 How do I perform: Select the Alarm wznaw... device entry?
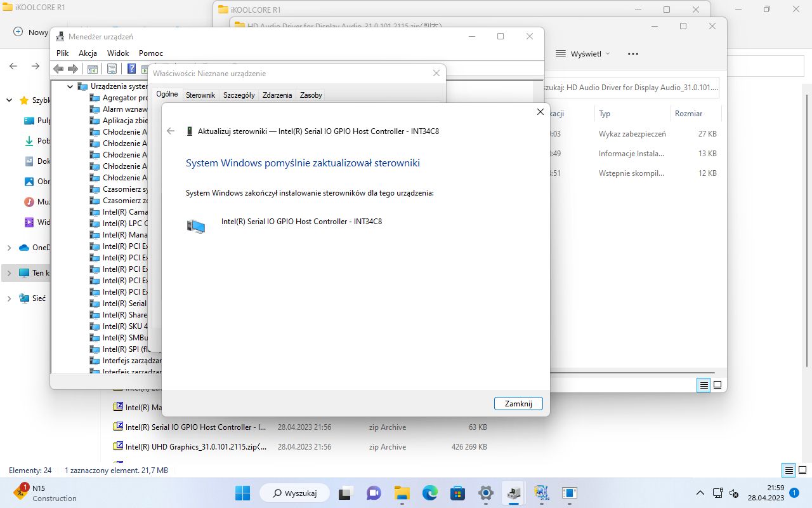click(x=119, y=109)
